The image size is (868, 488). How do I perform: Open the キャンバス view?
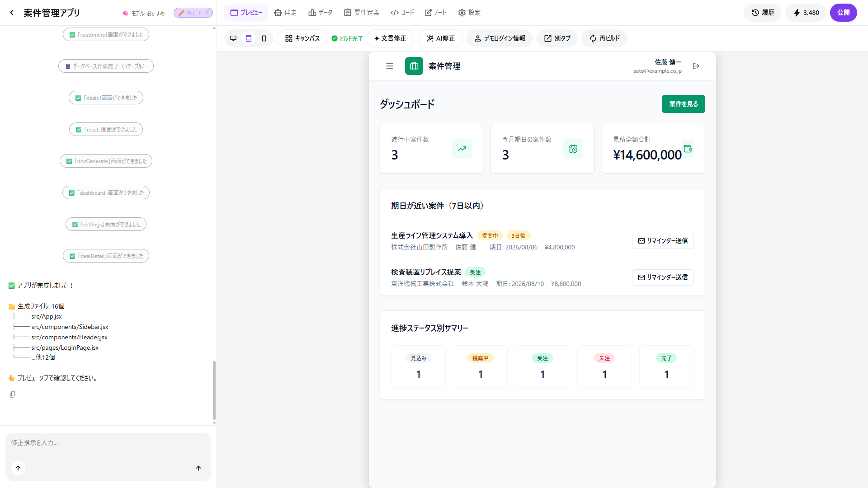[x=302, y=38]
